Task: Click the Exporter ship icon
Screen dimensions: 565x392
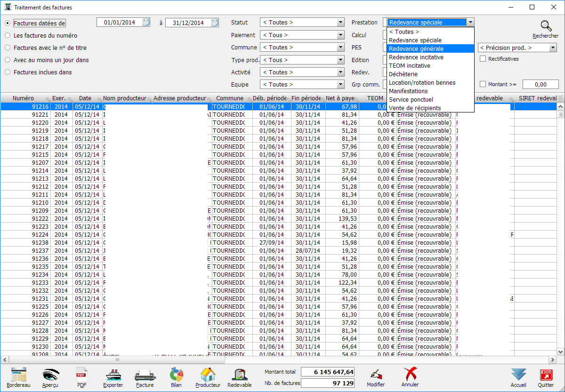Action: (x=113, y=375)
